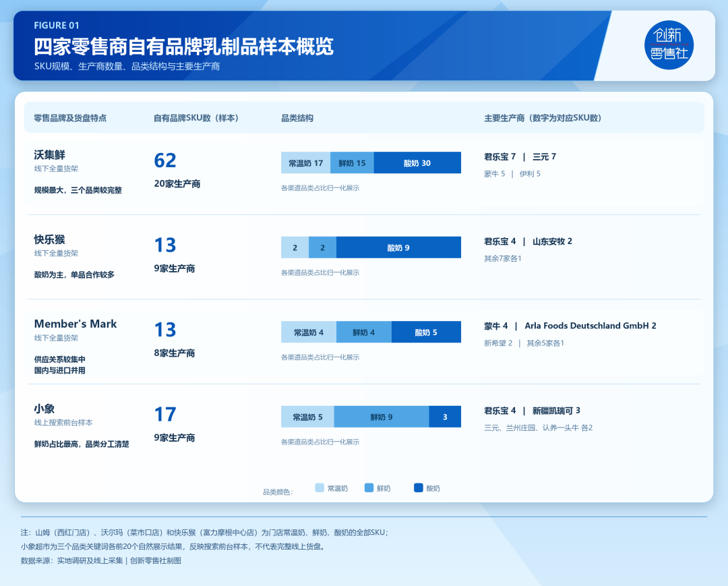The height and width of the screenshot is (586, 728).
Task: Click the 鲜奶 15 bar segment
Action: click(352, 163)
